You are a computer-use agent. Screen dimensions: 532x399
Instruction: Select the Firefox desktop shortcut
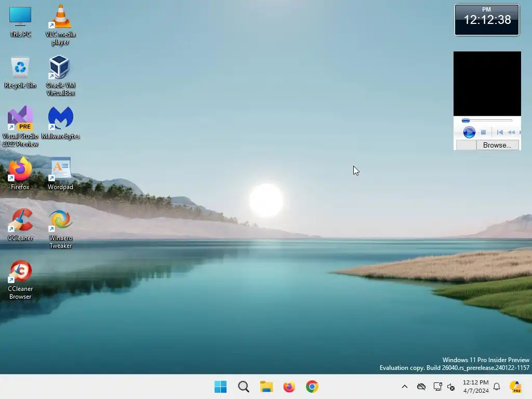(20, 174)
